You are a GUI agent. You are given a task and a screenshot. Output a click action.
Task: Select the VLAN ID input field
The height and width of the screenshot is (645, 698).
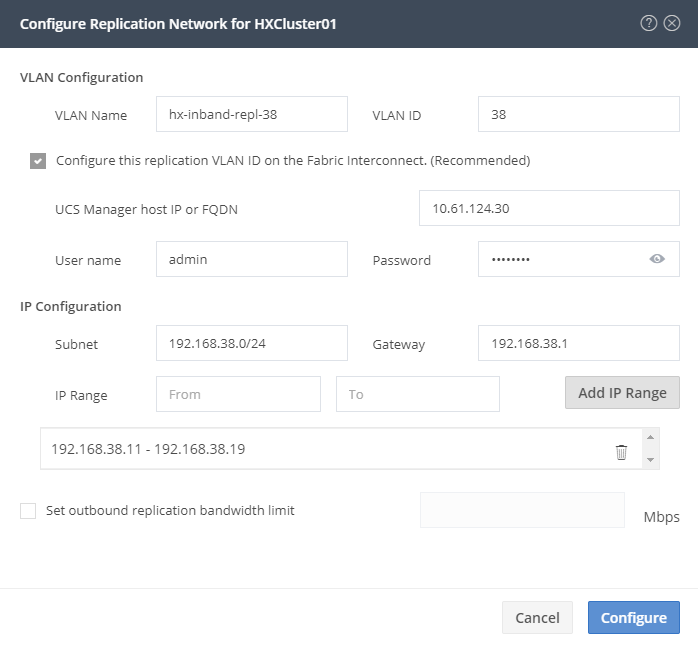click(x=579, y=114)
